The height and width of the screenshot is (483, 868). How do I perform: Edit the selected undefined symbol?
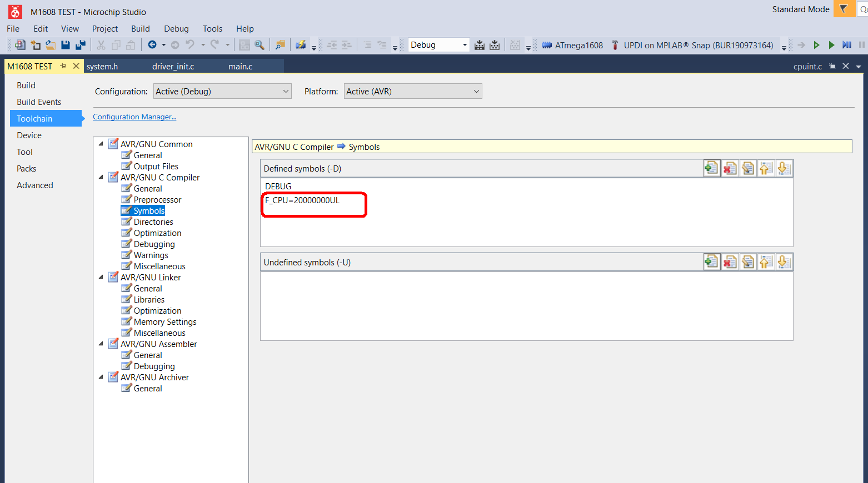748,262
